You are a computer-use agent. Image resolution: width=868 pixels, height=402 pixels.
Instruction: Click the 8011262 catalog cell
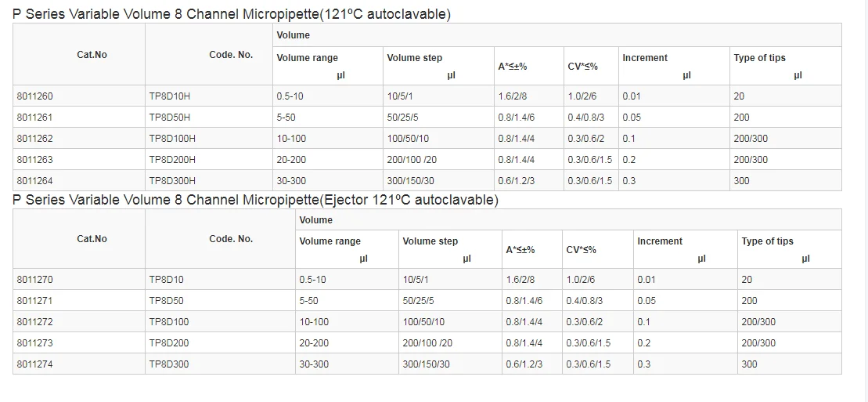(x=34, y=139)
